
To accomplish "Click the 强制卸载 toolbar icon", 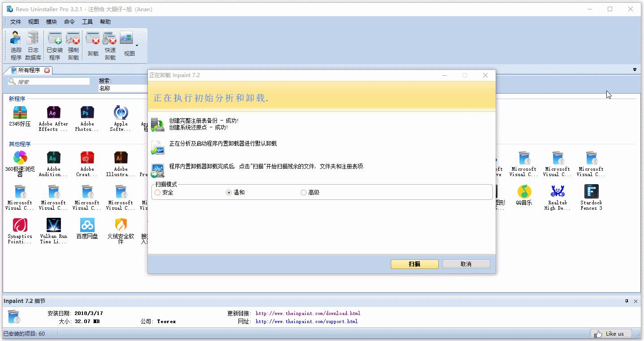I will [73, 44].
